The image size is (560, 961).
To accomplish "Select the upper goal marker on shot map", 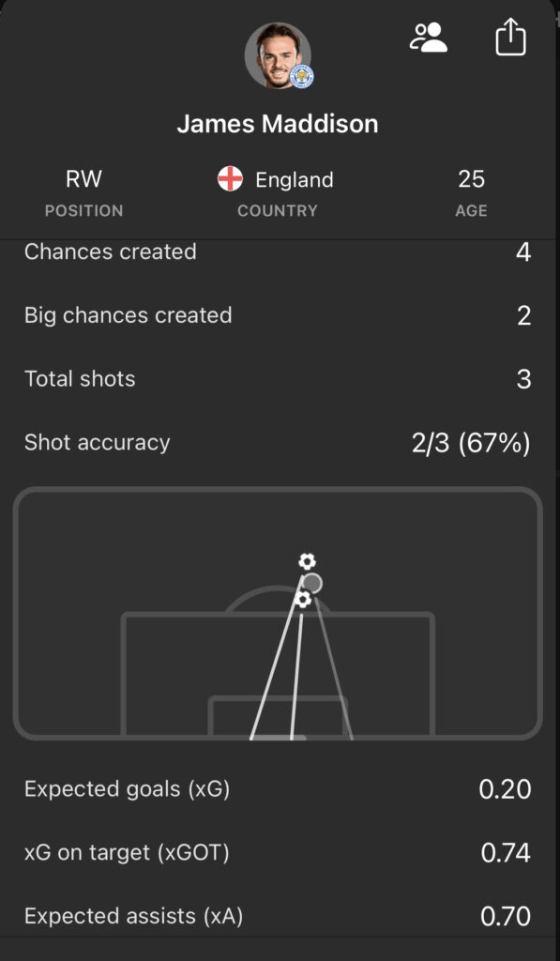I will tap(307, 563).
